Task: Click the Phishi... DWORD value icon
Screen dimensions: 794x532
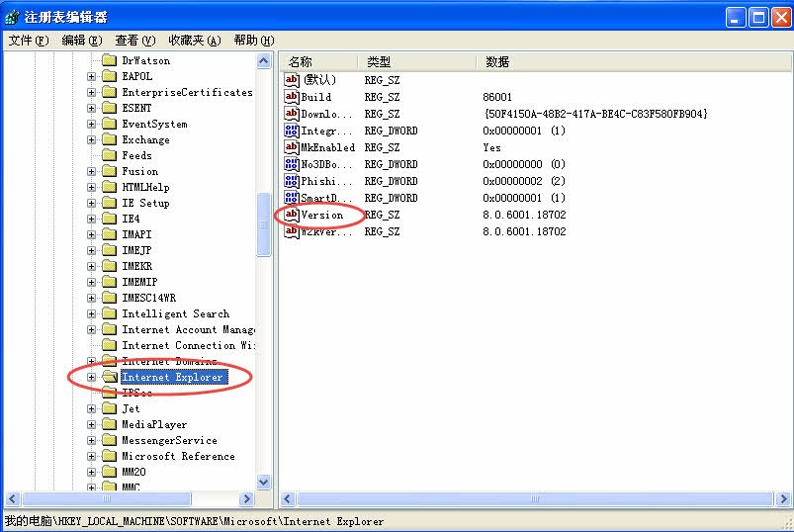Action: tap(292, 181)
